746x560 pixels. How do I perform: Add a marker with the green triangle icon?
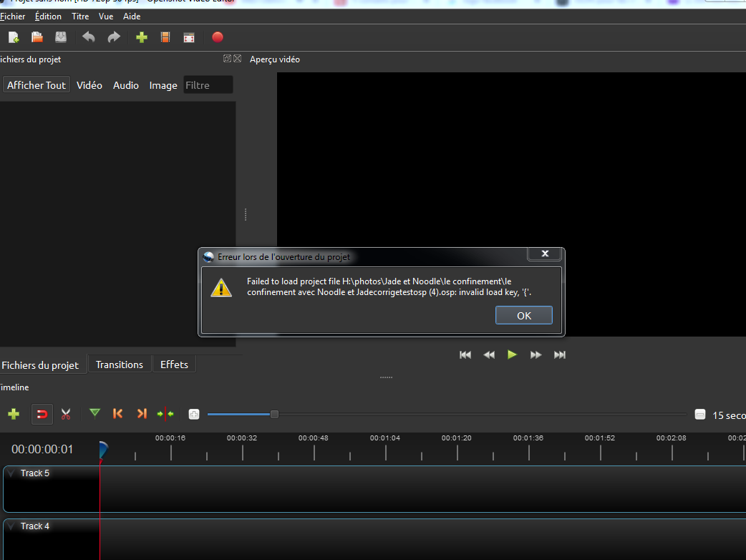[x=95, y=413]
